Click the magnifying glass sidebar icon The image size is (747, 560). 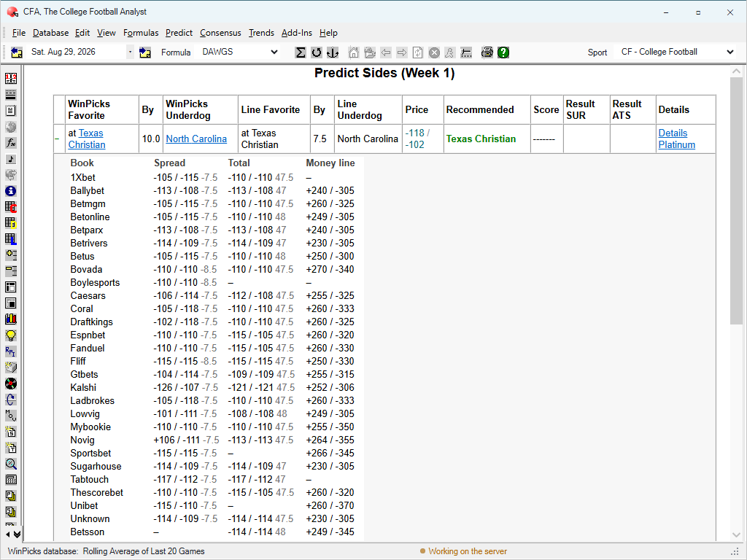pos(10,464)
